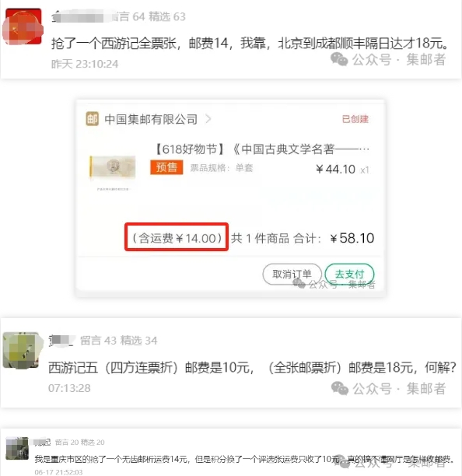Click the WeChat logo beside first comment watermark
This screenshot has height=476, width=462.
click(x=339, y=59)
